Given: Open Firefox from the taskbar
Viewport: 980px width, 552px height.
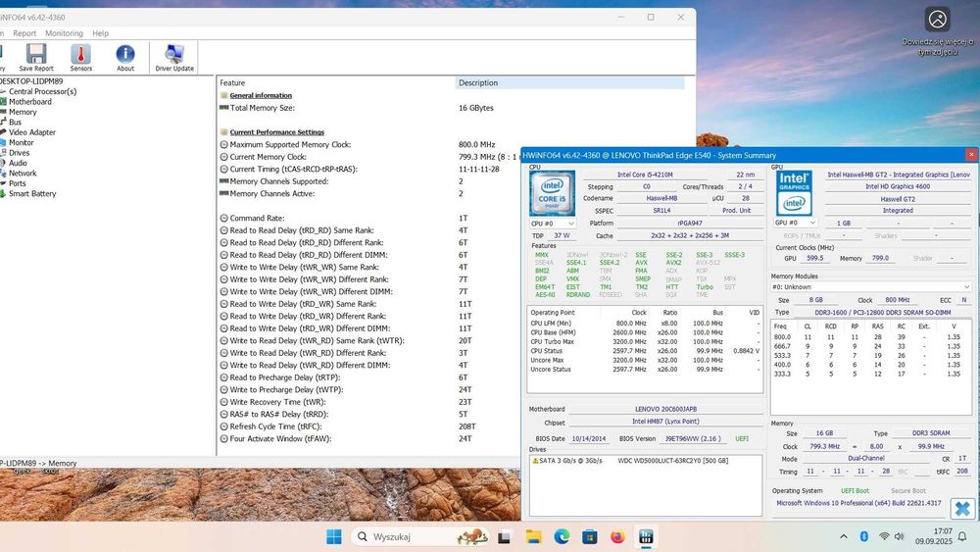Looking at the screenshot, I should [x=617, y=536].
